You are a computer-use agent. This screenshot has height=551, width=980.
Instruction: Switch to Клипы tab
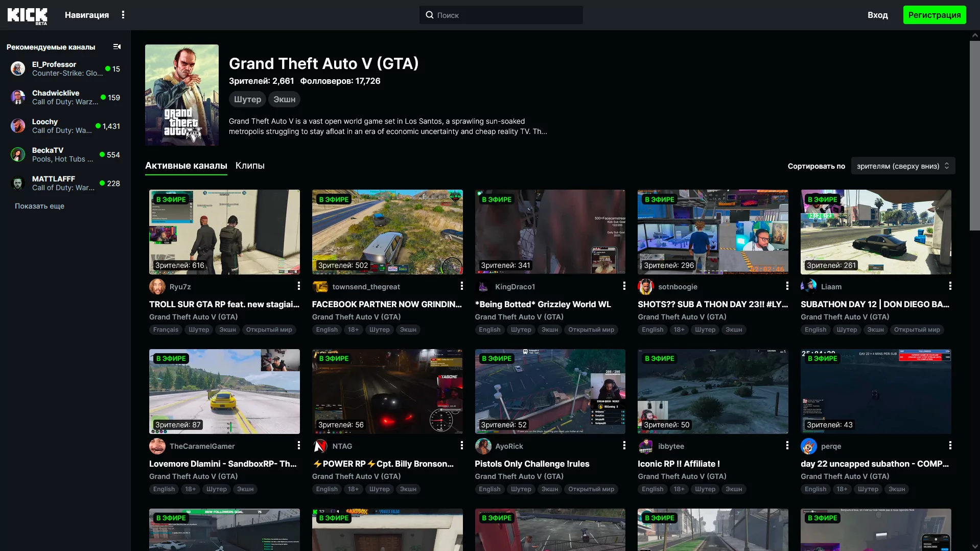pyautogui.click(x=250, y=166)
